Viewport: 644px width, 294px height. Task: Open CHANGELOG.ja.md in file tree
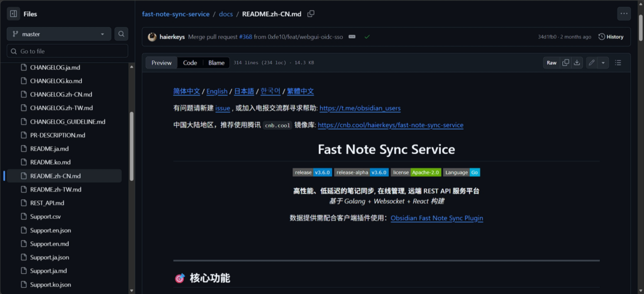point(55,67)
